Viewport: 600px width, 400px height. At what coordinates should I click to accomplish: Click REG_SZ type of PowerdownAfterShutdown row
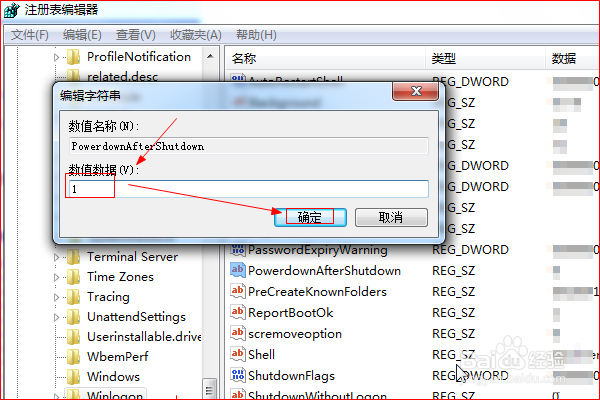point(453,271)
